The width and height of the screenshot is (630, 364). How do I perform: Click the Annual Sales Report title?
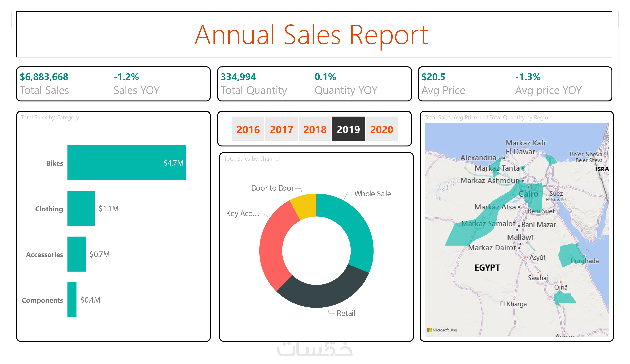tap(311, 35)
